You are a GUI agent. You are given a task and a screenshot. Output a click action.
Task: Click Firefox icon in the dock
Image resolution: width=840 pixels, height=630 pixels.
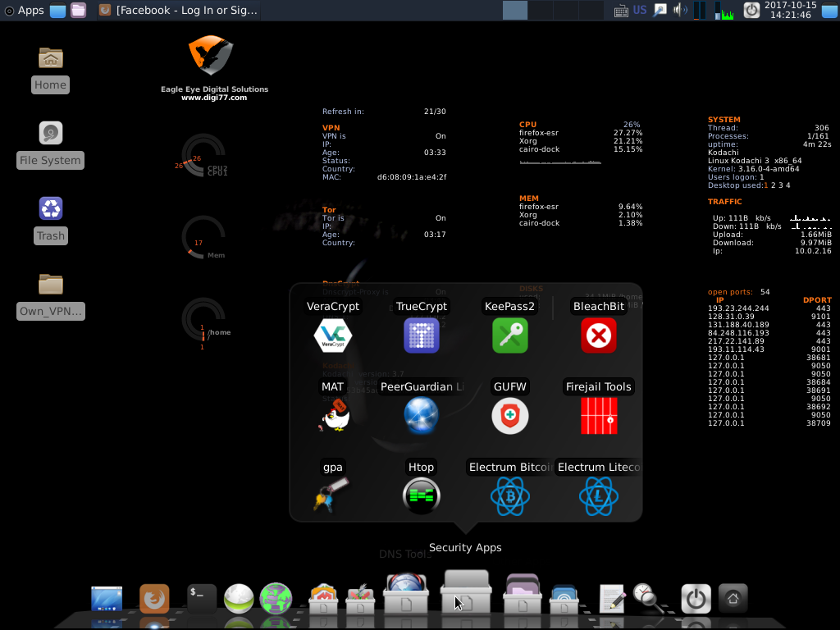click(154, 598)
